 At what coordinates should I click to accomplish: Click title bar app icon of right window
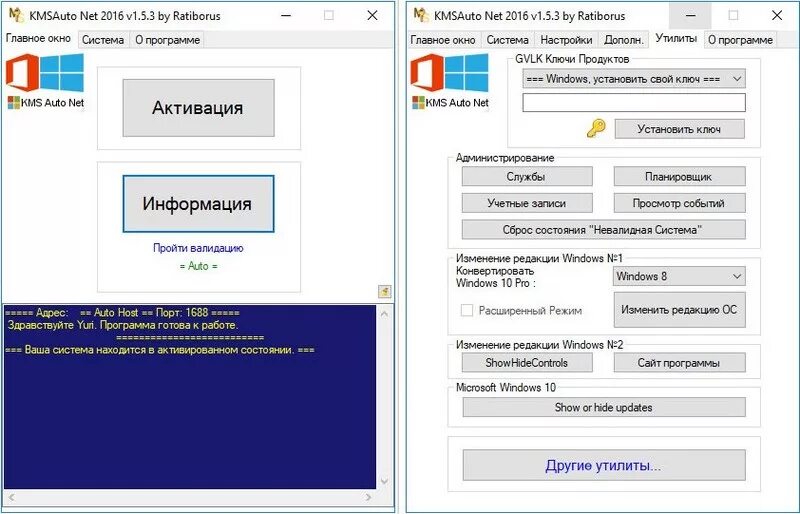click(421, 15)
